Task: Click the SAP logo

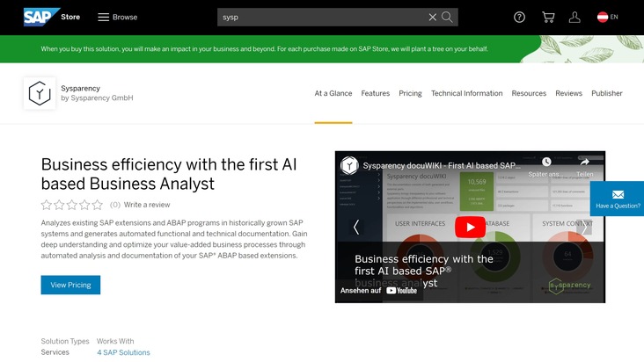Action: tap(41, 17)
